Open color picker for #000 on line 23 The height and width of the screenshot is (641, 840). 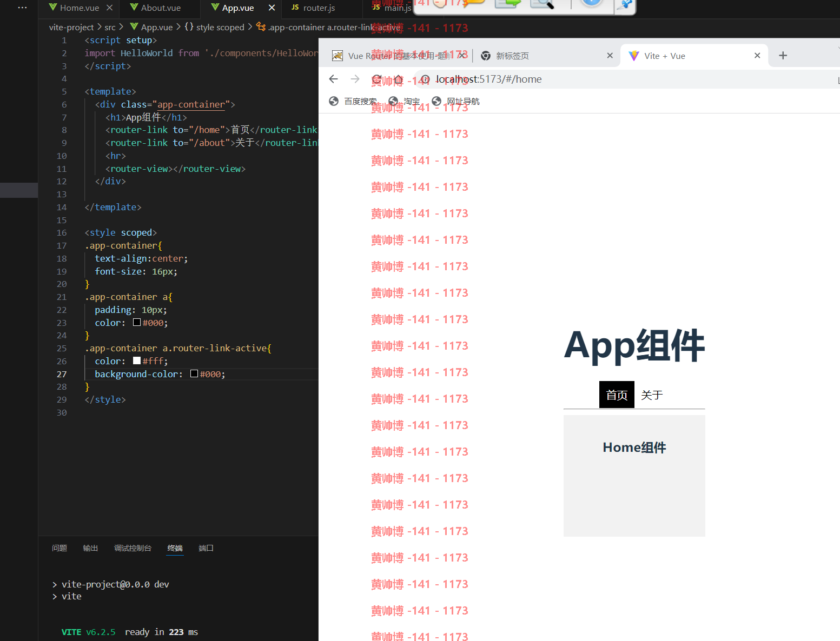click(x=137, y=322)
